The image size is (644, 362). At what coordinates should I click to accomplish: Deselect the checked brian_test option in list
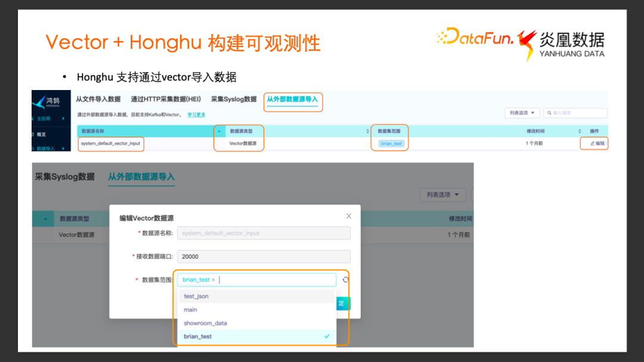(256, 336)
